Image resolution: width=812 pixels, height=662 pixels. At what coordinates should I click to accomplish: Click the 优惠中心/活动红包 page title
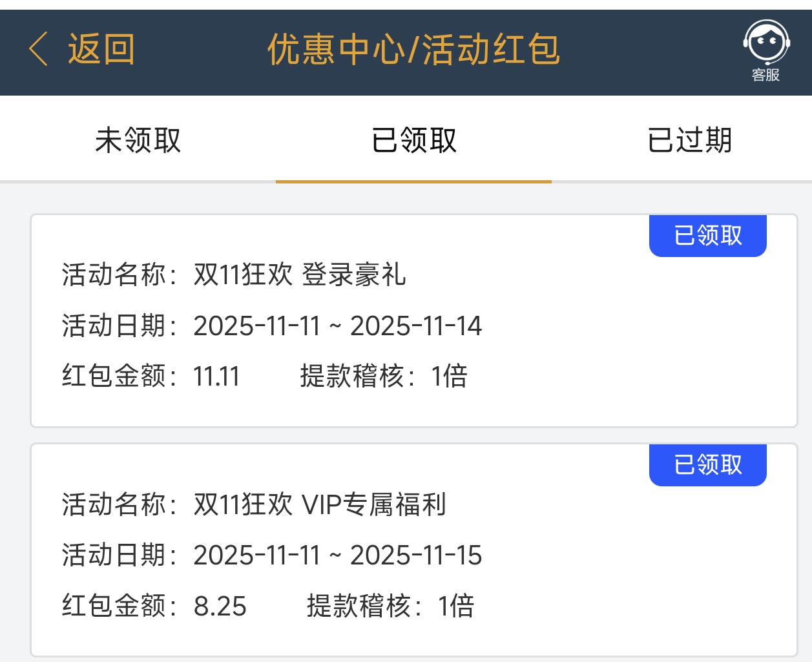tap(413, 50)
